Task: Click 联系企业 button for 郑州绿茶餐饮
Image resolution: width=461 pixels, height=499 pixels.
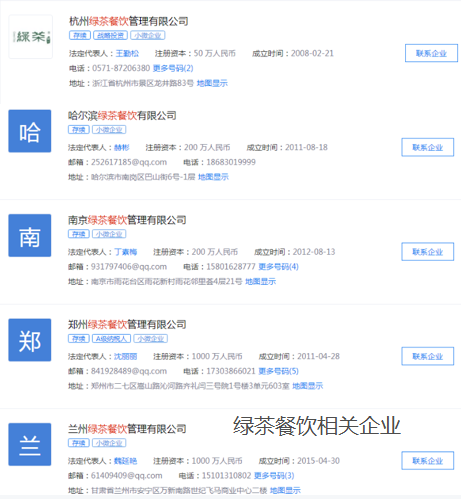Action: pos(428,356)
